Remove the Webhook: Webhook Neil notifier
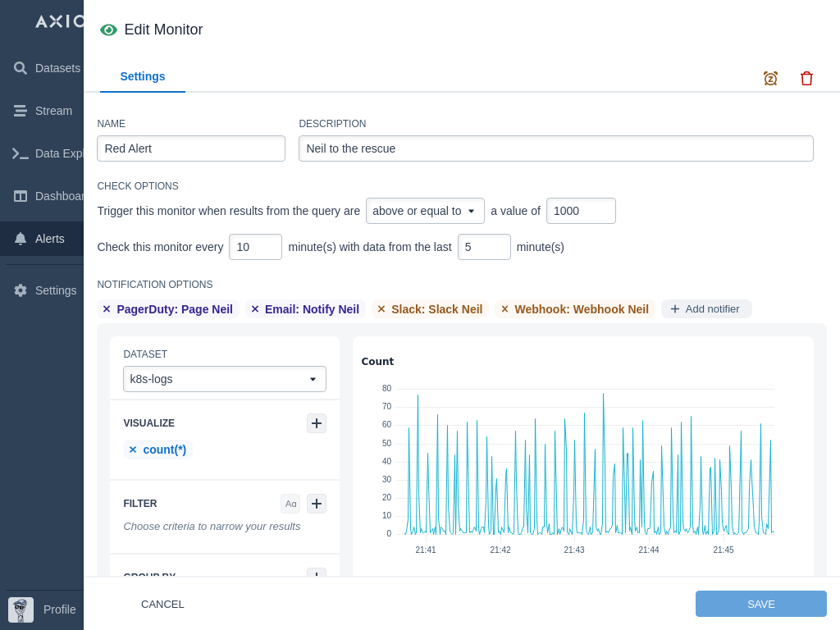Image resolution: width=840 pixels, height=630 pixels. click(504, 309)
